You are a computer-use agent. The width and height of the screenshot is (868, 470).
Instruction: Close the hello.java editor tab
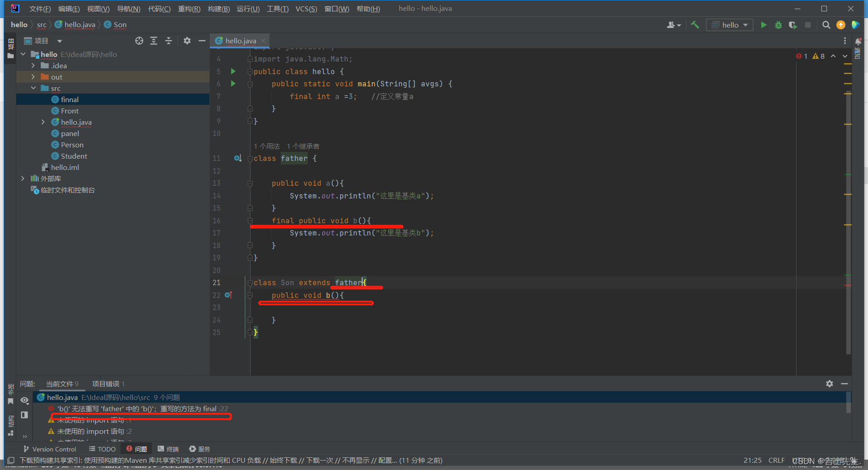click(263, 41)
